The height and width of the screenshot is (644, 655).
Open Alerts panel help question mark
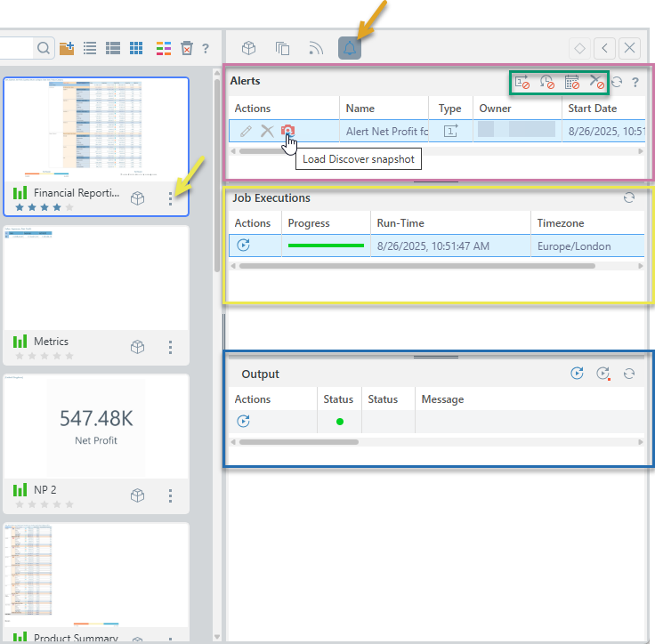(635, 82)
